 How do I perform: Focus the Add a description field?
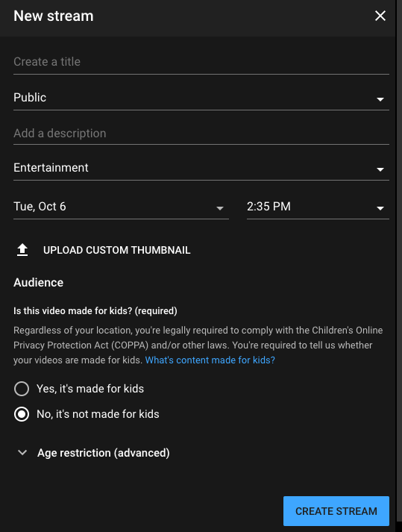click(x=201, y=134)
